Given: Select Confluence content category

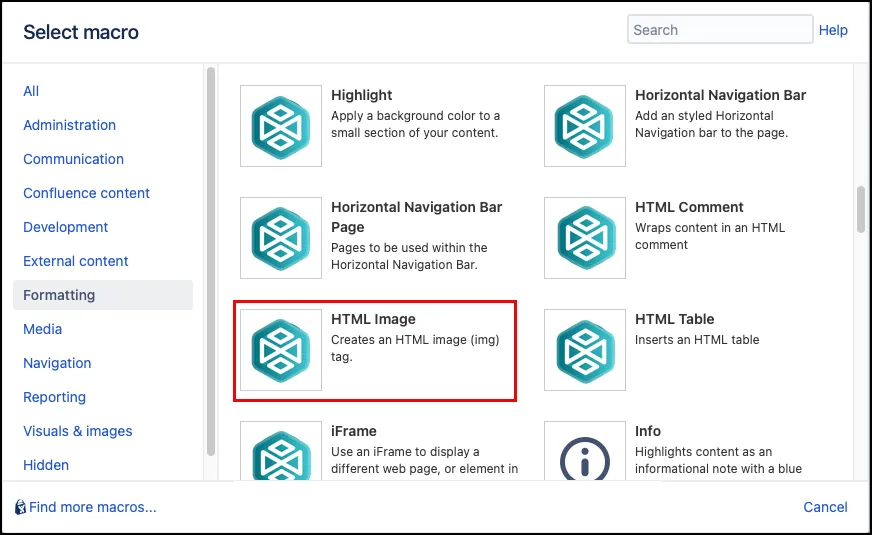Looking at the screenshot, I should pyautogui.click(x=86, y=193).
